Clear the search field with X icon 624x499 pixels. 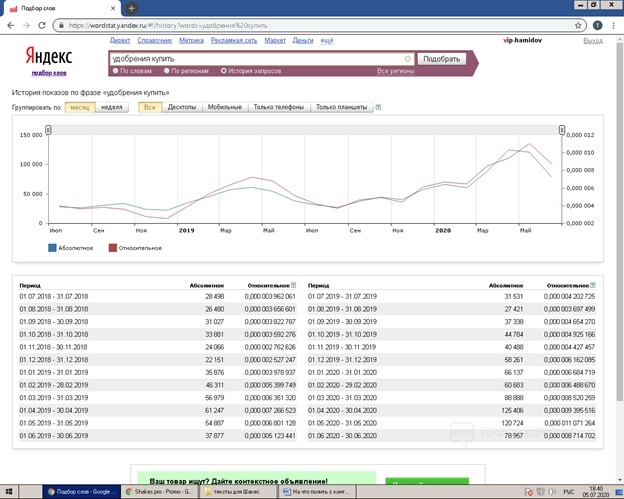406,59
